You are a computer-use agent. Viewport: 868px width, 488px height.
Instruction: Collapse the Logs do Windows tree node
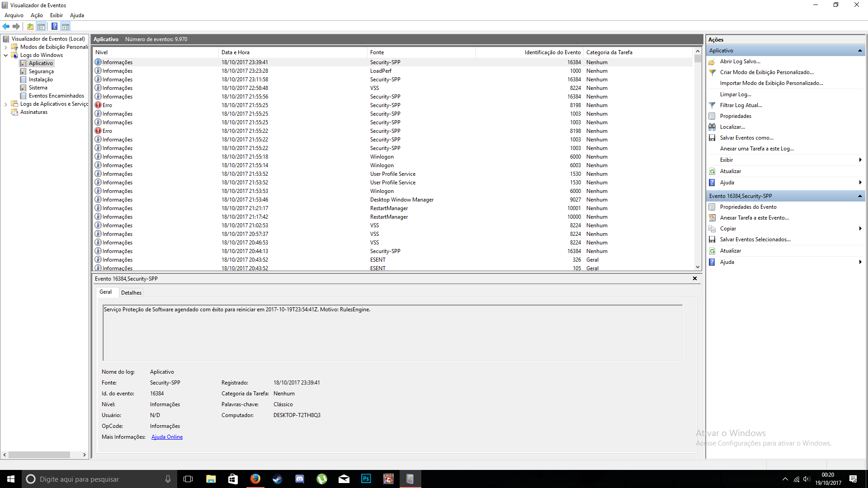[x=5, y=55]
